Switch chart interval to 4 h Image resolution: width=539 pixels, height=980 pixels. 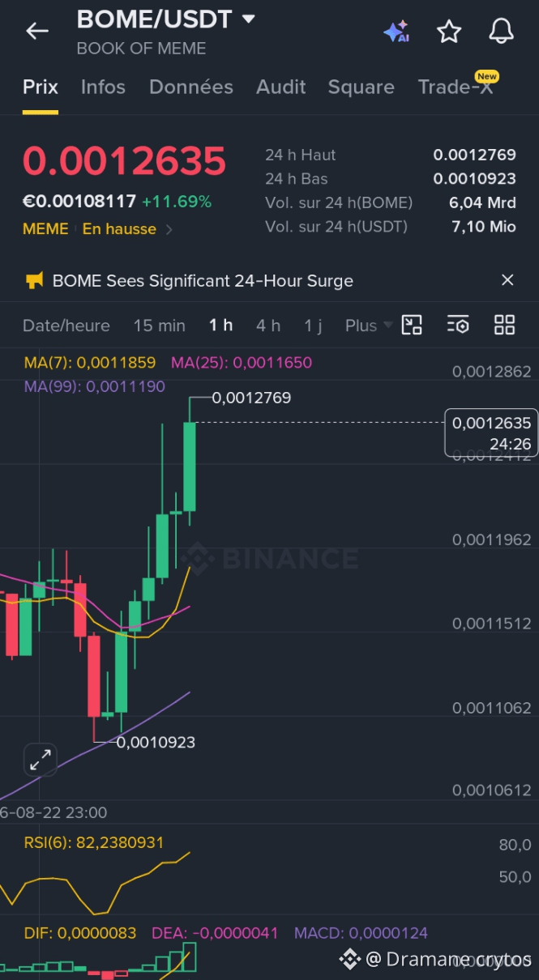pyautogui.click(x=268, y=326)
